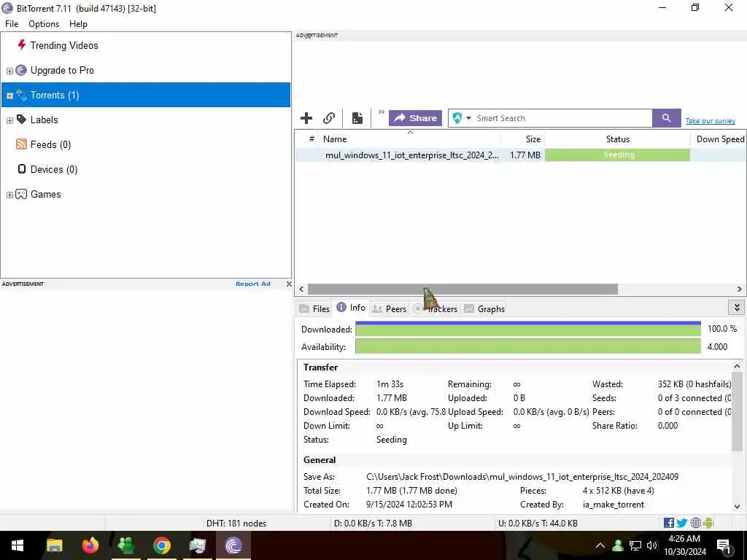
Task: Click the DHT: 181 nodes status entry
Action: click(236, 523)
